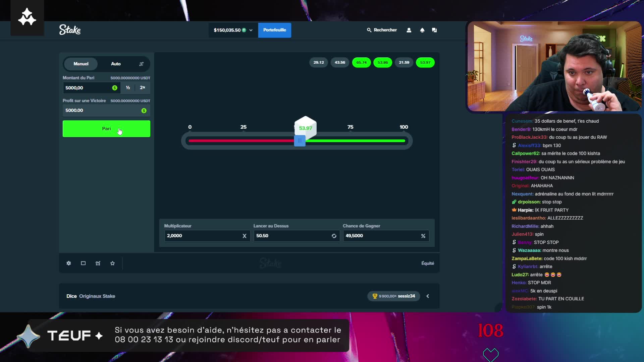Screen dimensions: 644x362
Task: Open past result 65.74
Action: tap(361, 62)
